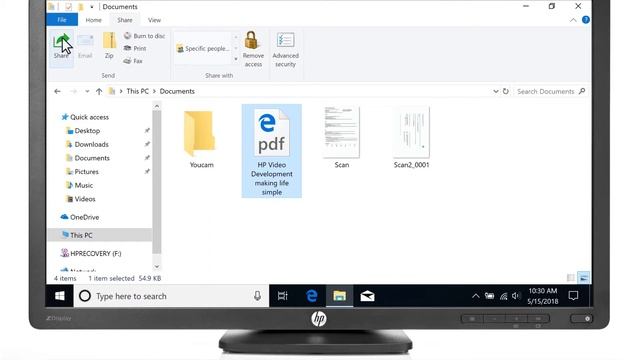Viewport: 640px width, 360px height.
Task: Click the Remove access padlock
Action: point(253,49)
